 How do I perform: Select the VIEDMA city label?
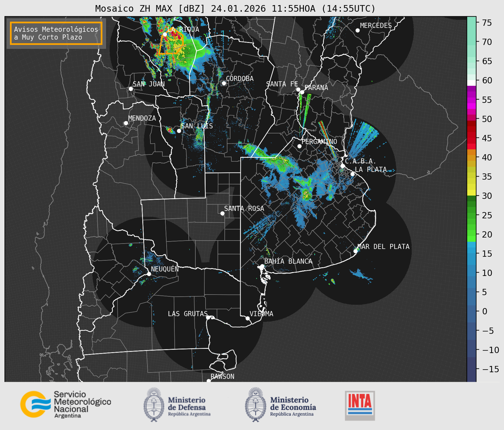point(261,314)
